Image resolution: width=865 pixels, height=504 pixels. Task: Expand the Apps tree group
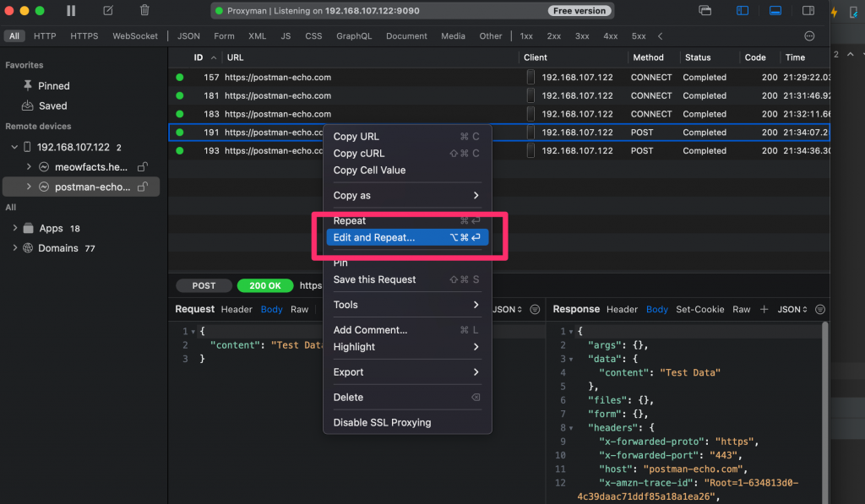point(15,228)
